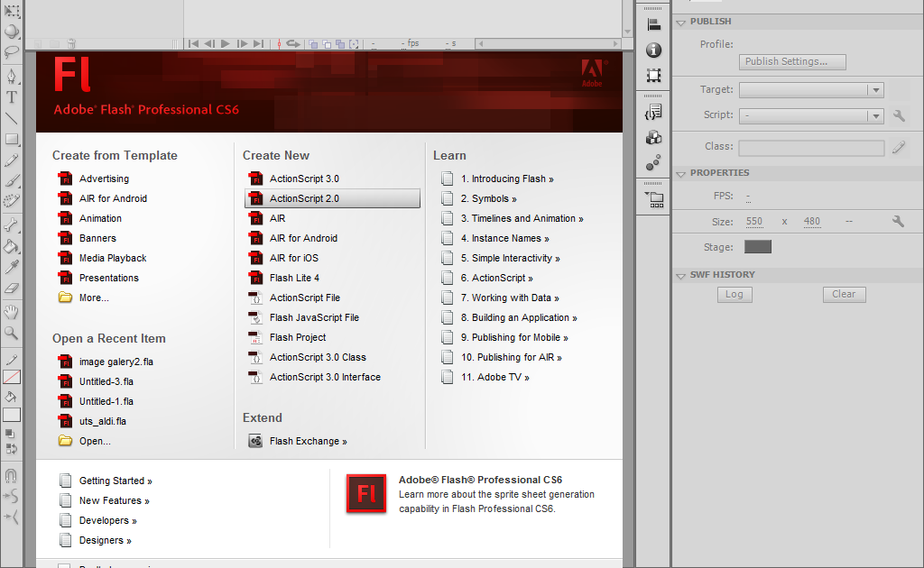Screen dimensions: 924x568
Task: Click the wrench icon next to Size
Action: 898,221
